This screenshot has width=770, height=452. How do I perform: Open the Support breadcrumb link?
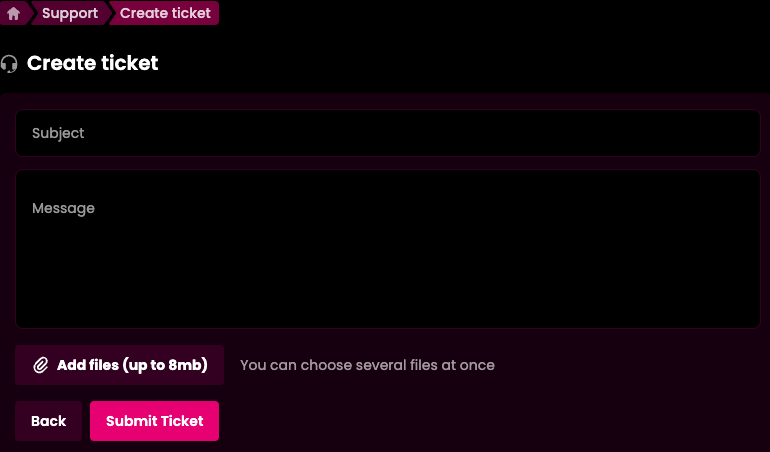[69, 13]
